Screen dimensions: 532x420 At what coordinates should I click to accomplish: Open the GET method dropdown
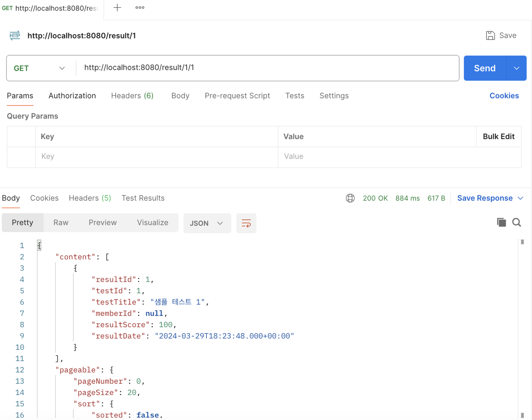[40, 68]
